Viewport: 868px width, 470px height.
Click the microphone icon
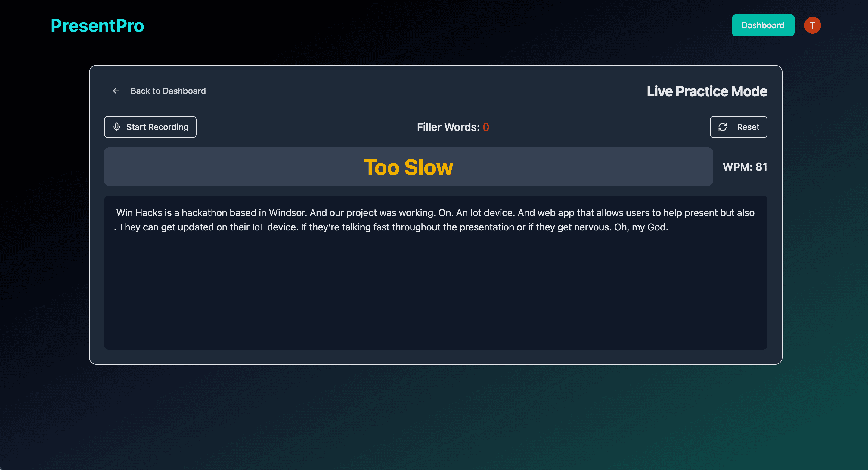coord(116,127)
